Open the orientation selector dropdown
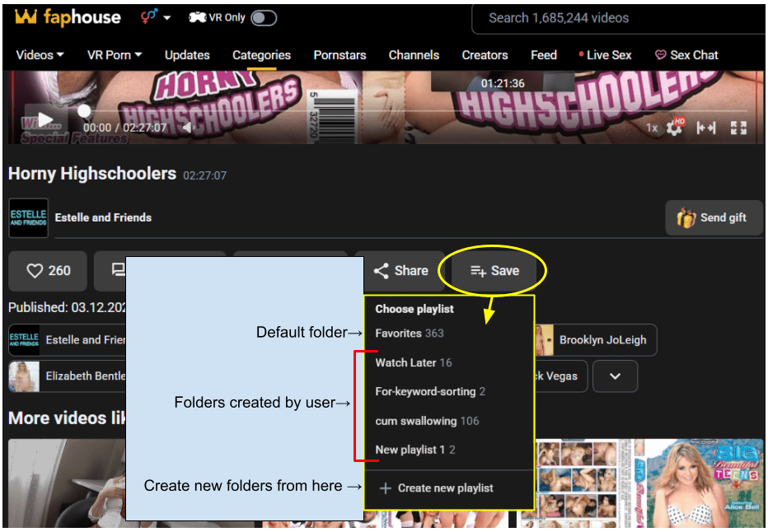This screenshot has width=768, height=532. (155, 17)
